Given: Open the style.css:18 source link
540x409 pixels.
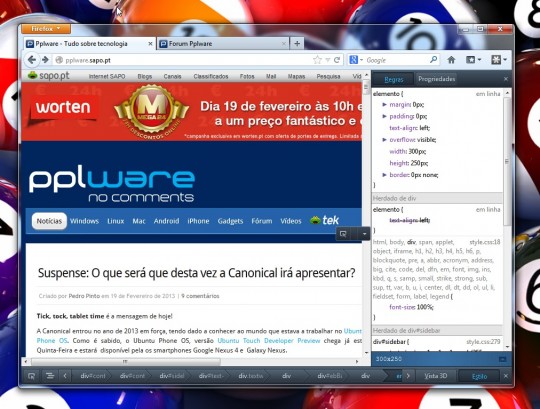Looking at the screenshot, I should [485, 242].
